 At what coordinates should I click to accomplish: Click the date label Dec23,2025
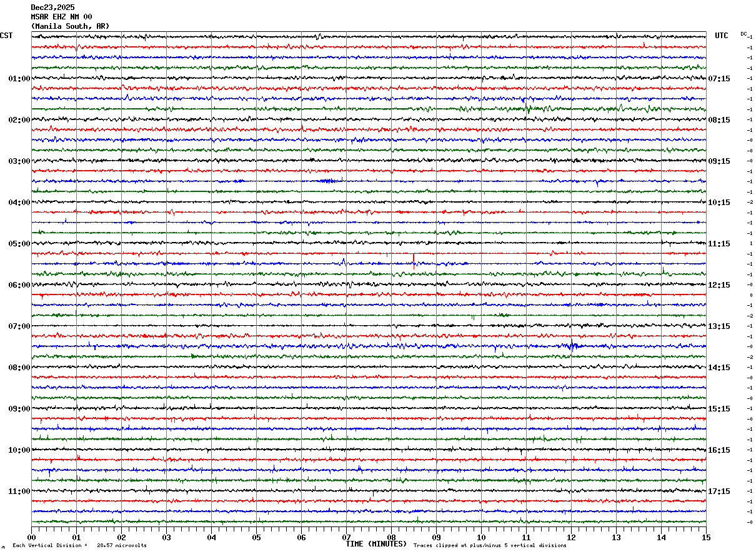(52, 8)
